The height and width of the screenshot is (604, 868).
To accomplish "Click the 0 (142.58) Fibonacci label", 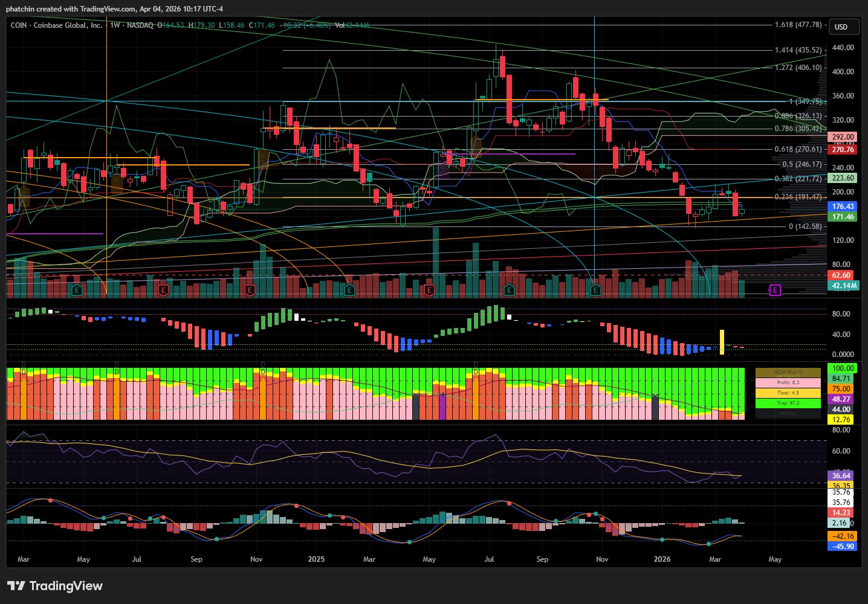I will coord(805,226).
